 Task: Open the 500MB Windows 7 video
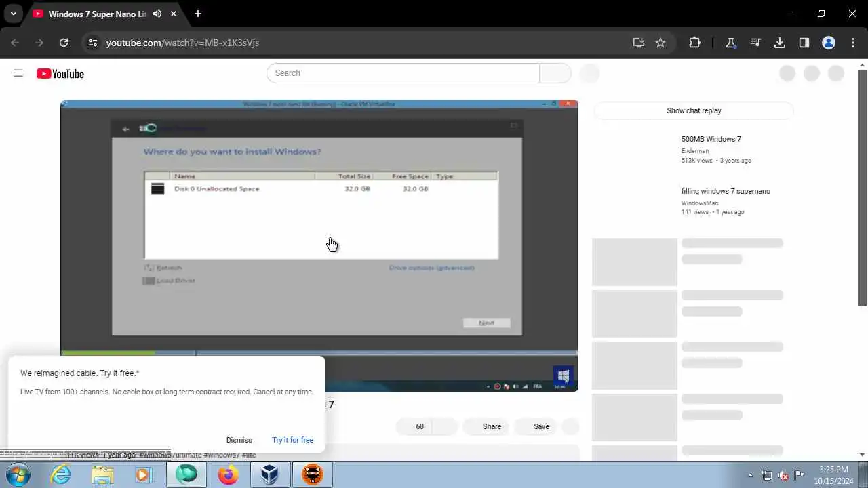click(x=711, y=139)
